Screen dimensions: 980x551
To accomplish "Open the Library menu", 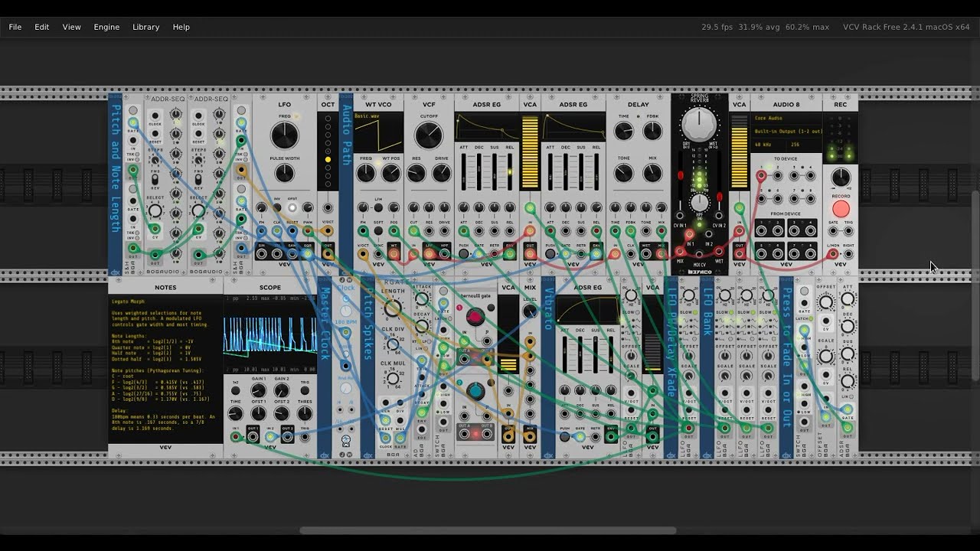I will click(x=145, y=27).
